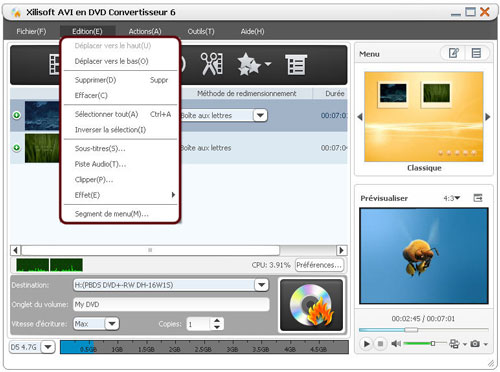Viewport: 500px width, 372px height.
Task: Open the write speed Max dropdown
Action: (x=112, y=324)
